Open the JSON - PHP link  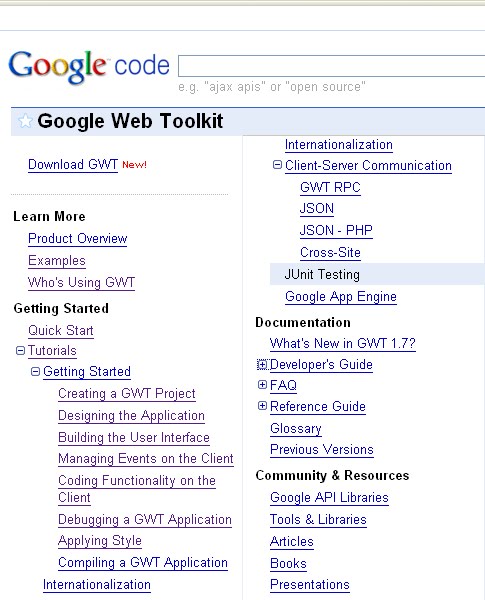336,230
